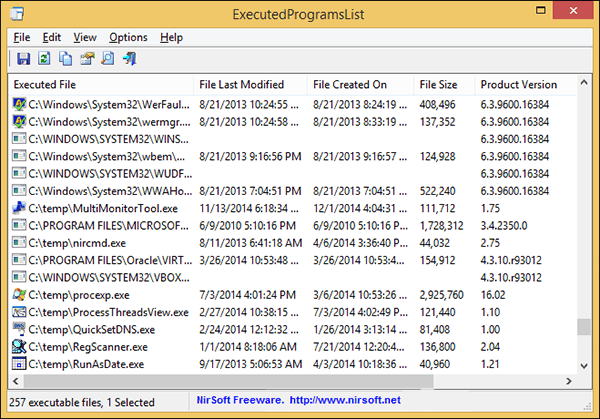The image size is (600, 419).
Task: Click product version 3.4.2350.0
Action: pos(504,226)
